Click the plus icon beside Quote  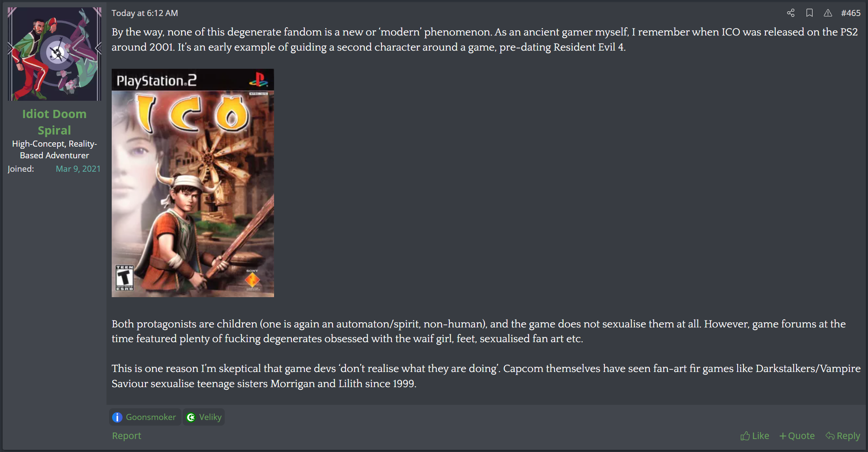[783, 436]
